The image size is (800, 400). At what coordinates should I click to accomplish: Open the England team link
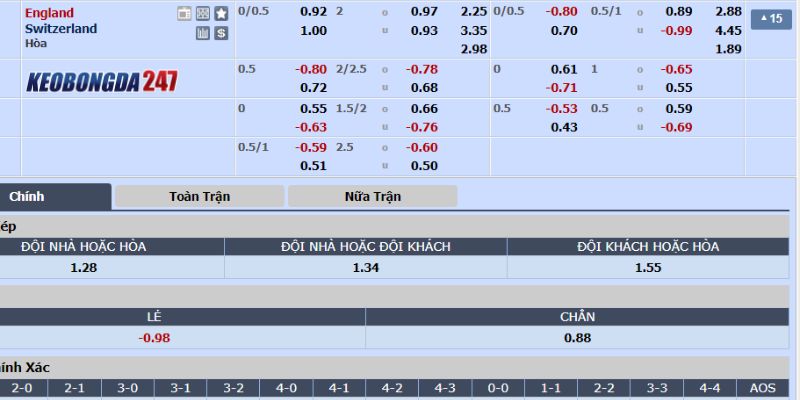click(49, 13)
